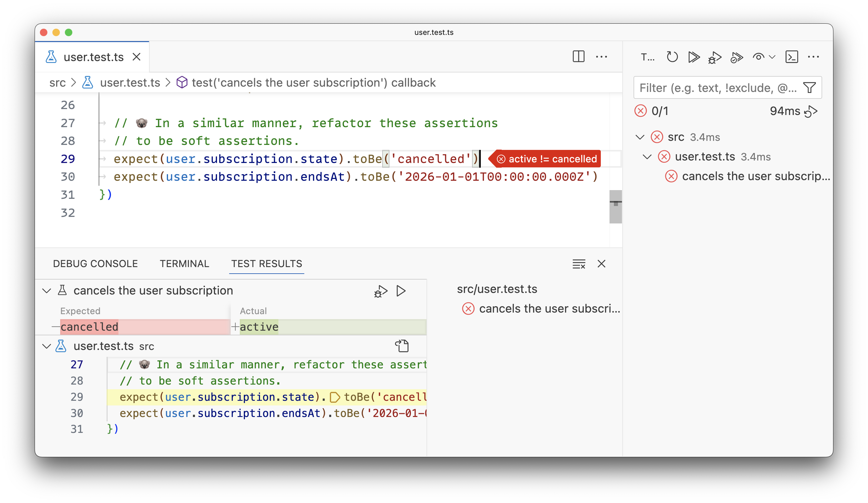Viewport: 868px width, 503px height.
Task: Run tests with coverage
Action: point(737,57)
